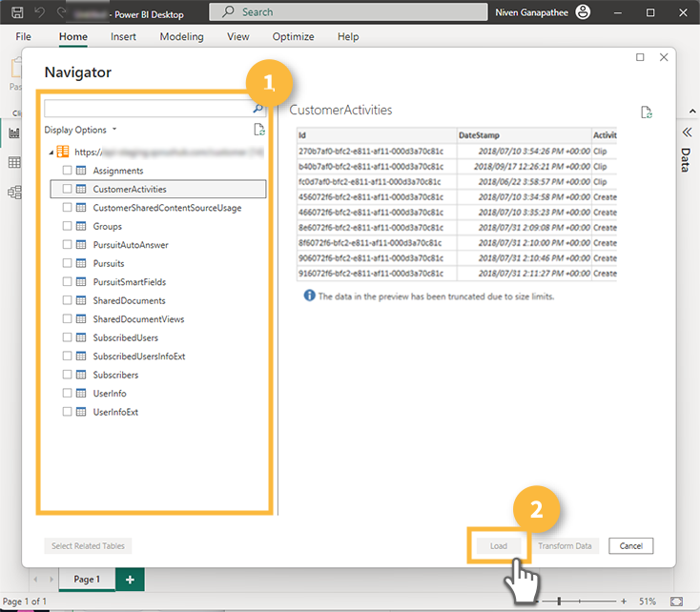Click the zoom slider handle

pyautogui.click(x=559, y=602)
